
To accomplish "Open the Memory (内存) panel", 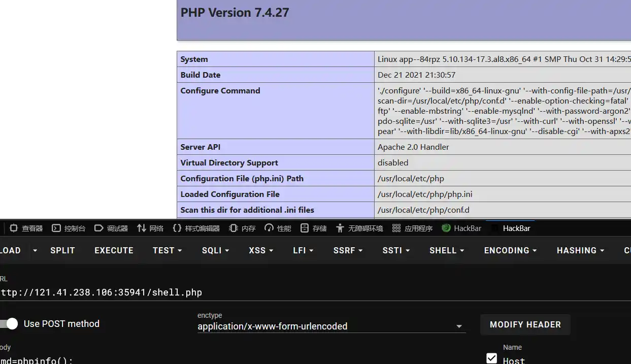I will [x=243, y=228].
